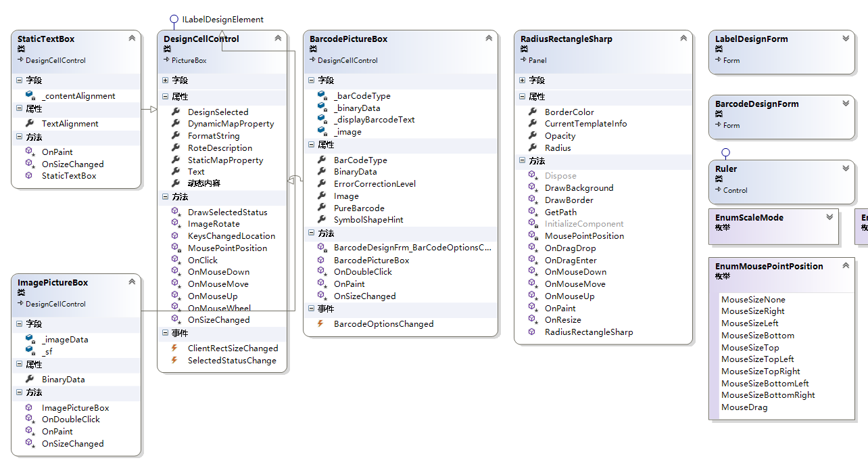Collapse the StaticTextBox class box
This screenshot has height=473, width=868.
[132, 39]
